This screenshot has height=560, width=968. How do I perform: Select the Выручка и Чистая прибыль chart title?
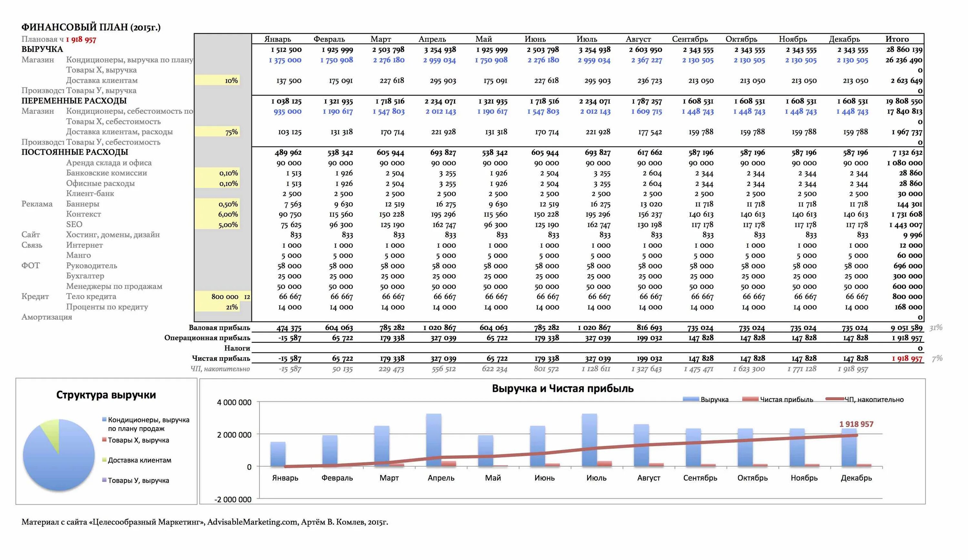pyautogui.click(x=563, y=388)
